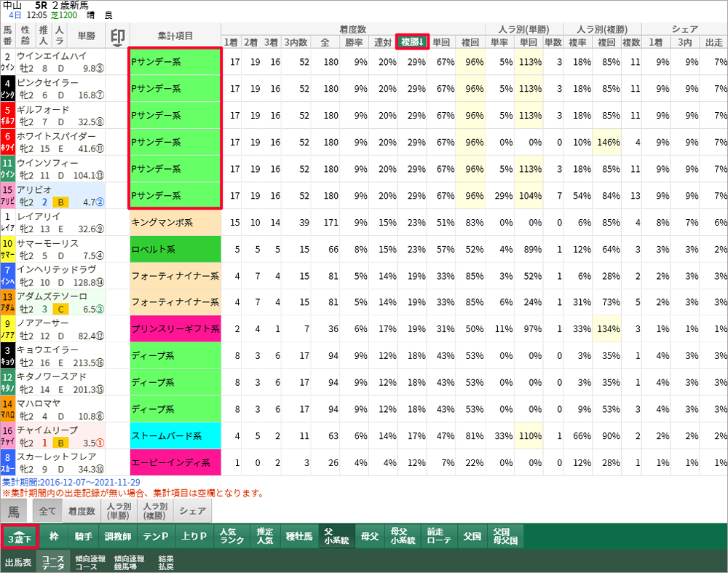Sort by the 勝率 column header
The height and width of the screenshot is (573, 728).
tap(354, 42)
